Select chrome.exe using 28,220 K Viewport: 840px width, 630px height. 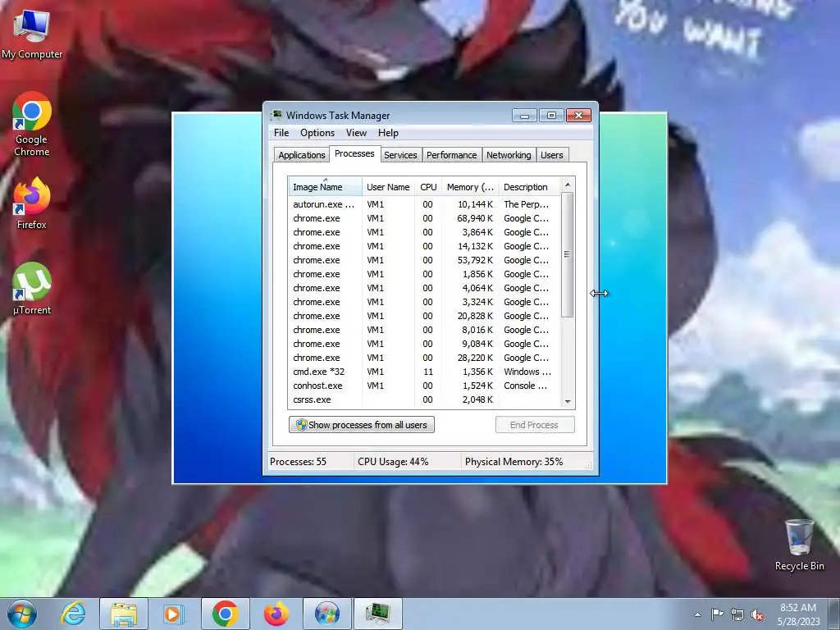[424, 358]
